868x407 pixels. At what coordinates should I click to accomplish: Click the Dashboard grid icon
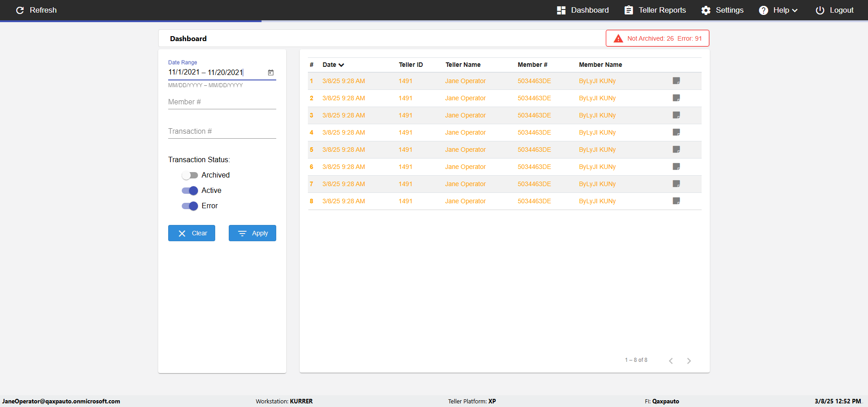click(561, 10)
